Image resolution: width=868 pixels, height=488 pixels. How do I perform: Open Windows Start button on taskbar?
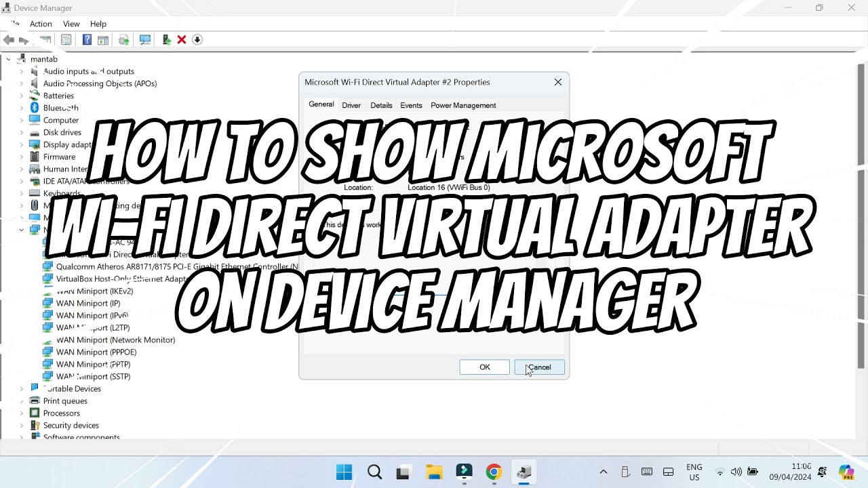[344, 472]
